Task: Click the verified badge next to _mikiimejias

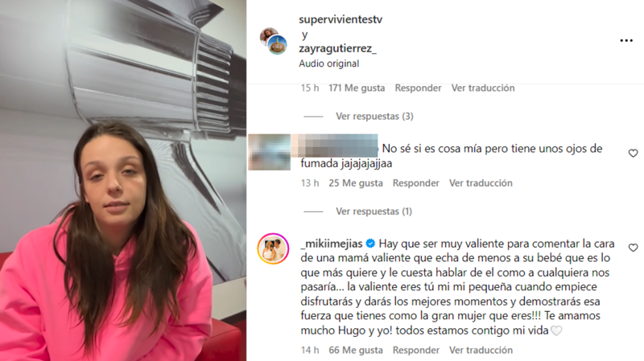Action: pos(370,244)
